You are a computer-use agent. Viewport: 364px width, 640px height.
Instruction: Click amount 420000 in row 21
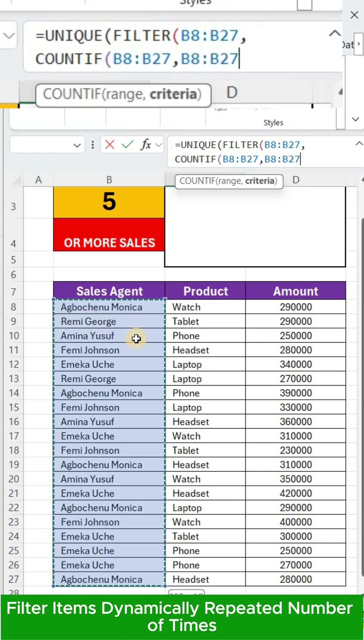pyautogui.click(x=296, y=493)
